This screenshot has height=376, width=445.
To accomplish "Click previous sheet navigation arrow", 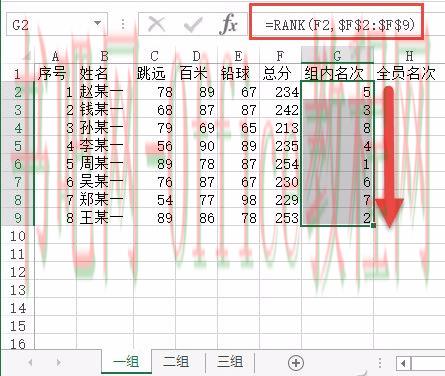I will (x=30, y=362).
